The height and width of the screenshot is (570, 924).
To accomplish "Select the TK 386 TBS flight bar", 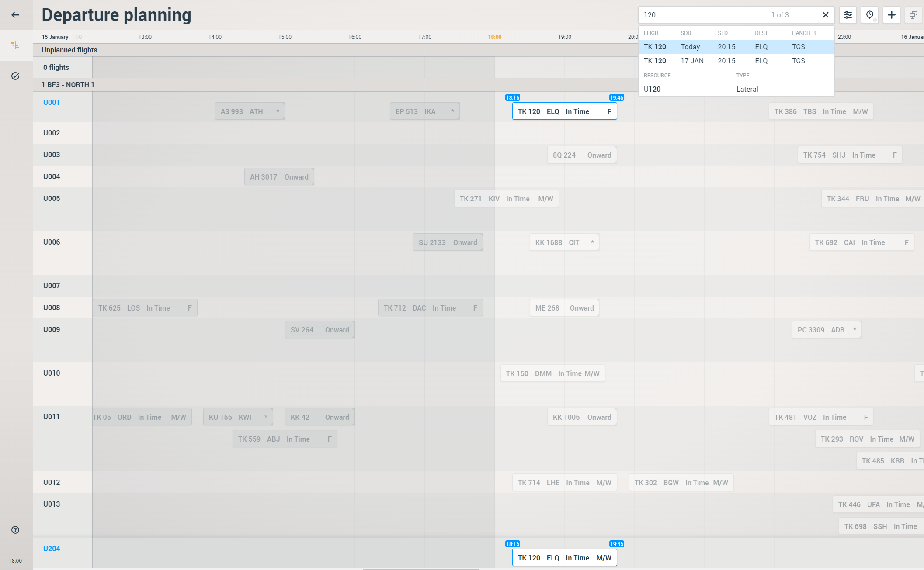I will point(821,111).
